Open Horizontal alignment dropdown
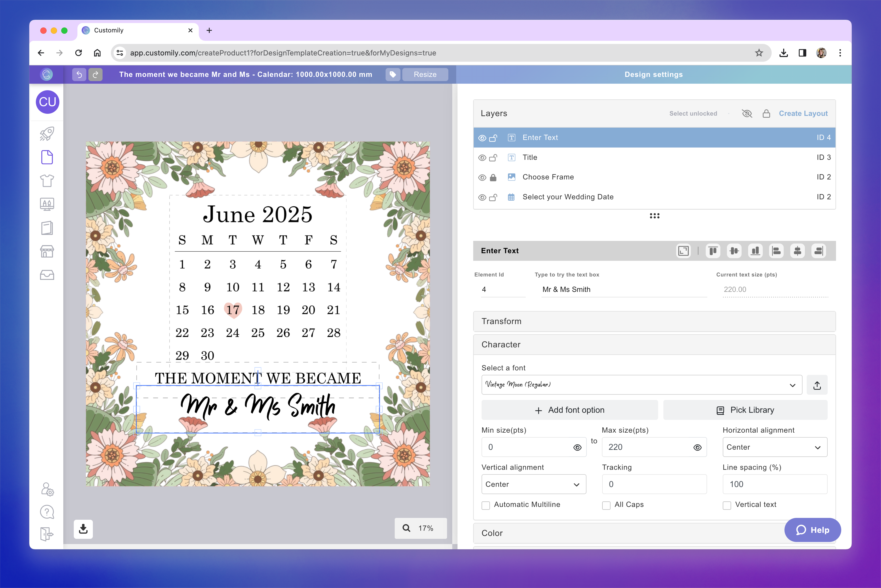The width and height of the screenshot is (881, 588). [x=775, y=447]
